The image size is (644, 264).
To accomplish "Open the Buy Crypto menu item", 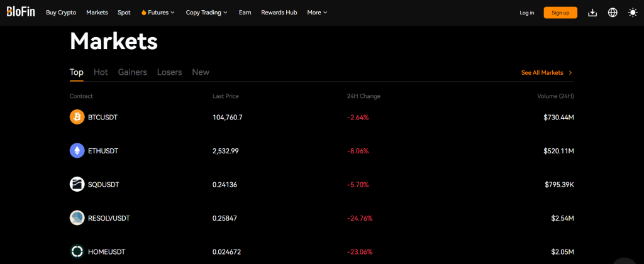I will [61, 13].
